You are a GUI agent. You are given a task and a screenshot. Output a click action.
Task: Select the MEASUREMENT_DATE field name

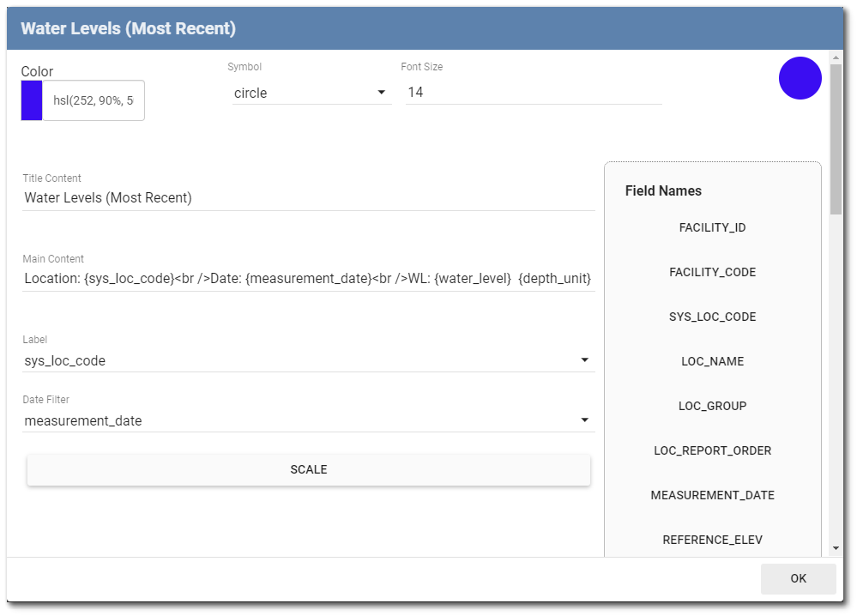pyautogui.click(x=712, y=496)
